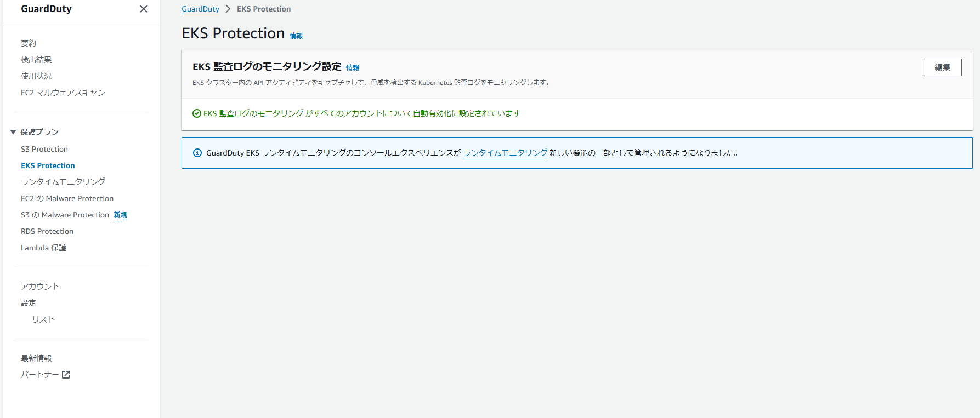Select EKS Protection in the sidebar

(48, 165)
